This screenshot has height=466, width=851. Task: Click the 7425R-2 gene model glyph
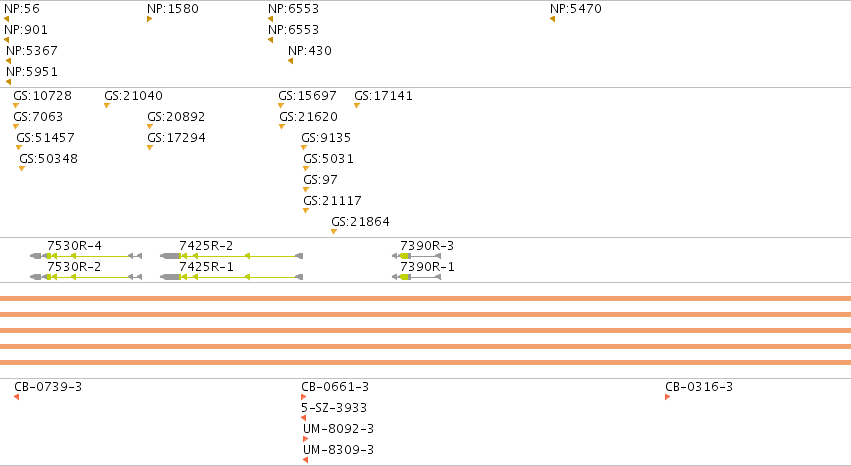(231, 256)
